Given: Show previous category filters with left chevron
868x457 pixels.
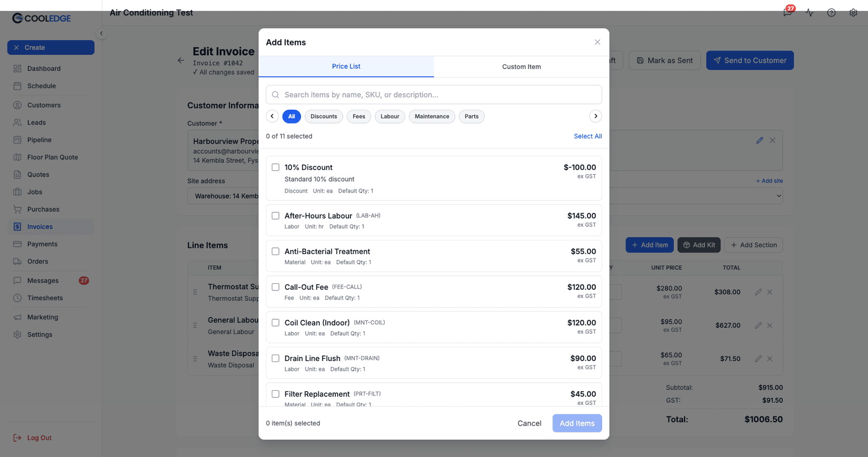Looking at the screenshot, I should click(x=272, y=116).
